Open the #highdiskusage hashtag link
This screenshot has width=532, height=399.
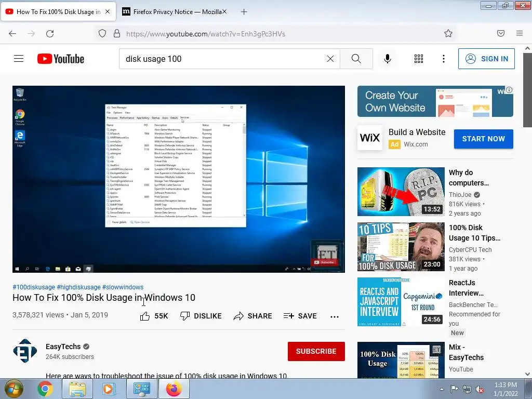pos(78,287)
